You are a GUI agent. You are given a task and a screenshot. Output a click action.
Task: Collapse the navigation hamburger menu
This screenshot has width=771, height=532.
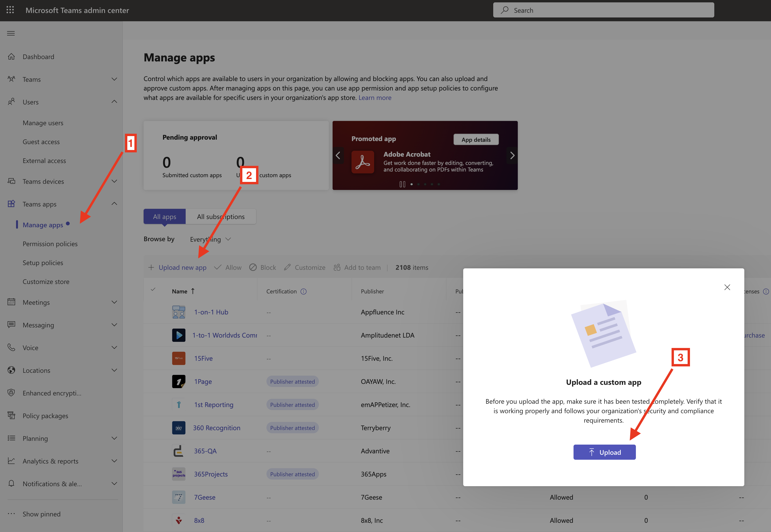click(11, 33)
